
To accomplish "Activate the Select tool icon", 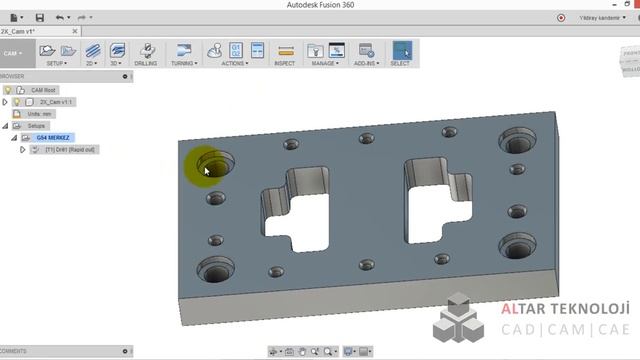I will pos(402,51).
